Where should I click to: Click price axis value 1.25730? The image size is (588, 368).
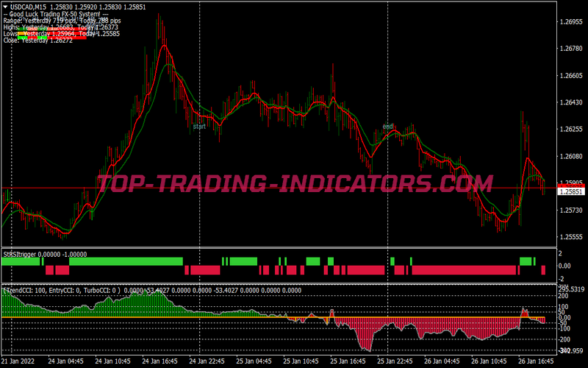(x=571, y=210)
